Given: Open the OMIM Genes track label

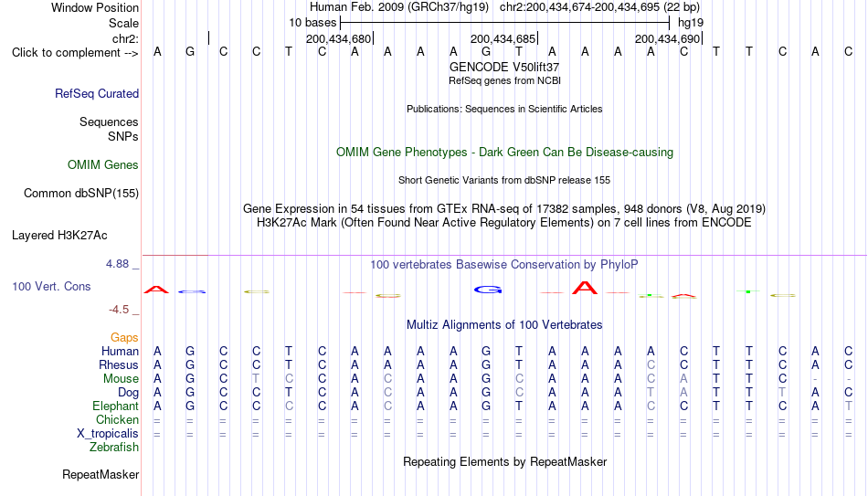Looking at the screenshot, I should (102, 165).
